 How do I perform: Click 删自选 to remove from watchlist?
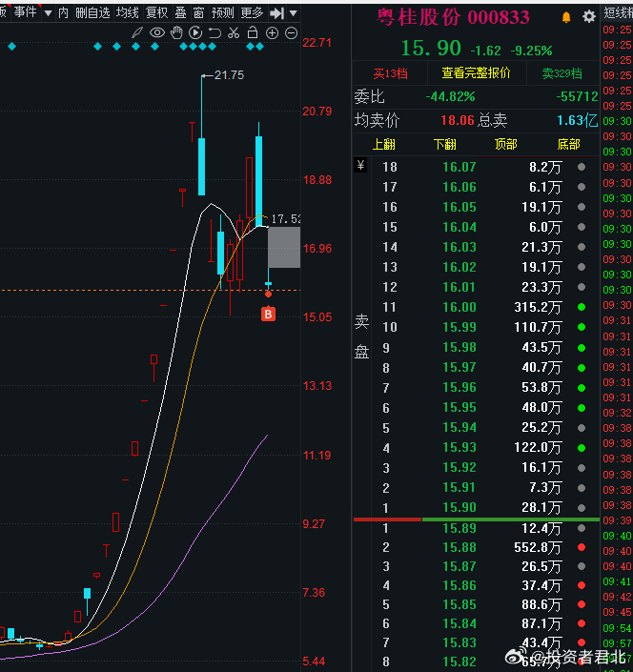pos(93,12)
